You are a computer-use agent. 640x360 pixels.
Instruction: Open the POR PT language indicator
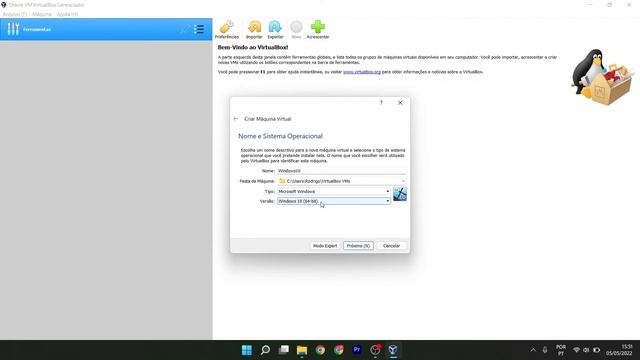click(x=561, y=350)
